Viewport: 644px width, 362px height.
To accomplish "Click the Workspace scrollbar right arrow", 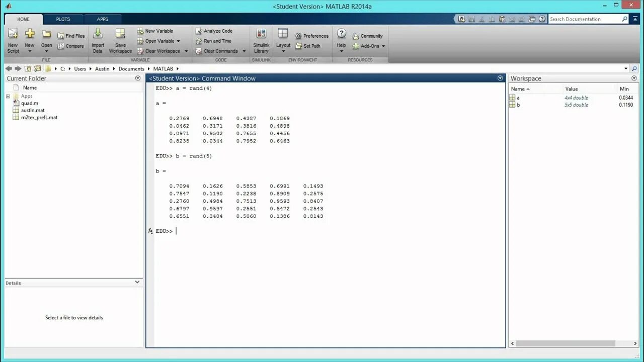I will tap(635, 344).
